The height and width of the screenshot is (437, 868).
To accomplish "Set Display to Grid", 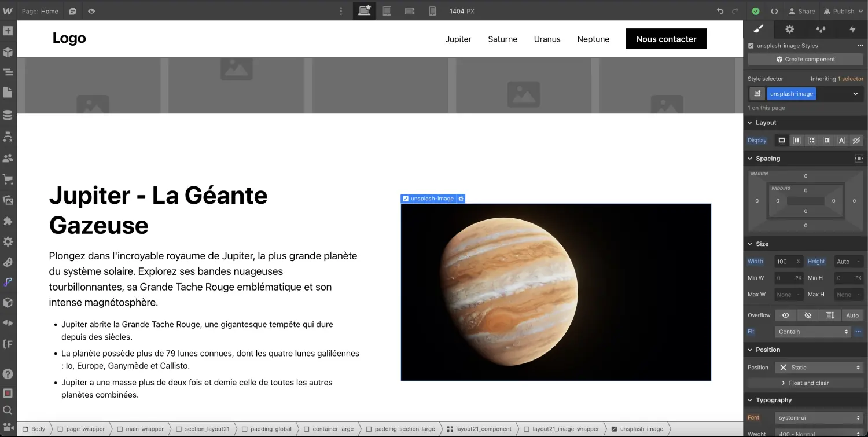I will click(x=811, y=140).
